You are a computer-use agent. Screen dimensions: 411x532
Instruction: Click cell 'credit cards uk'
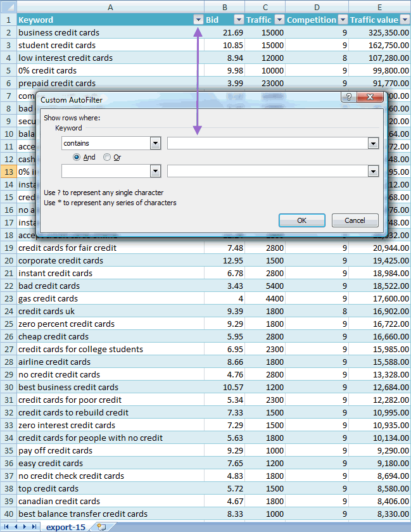click(x=110, y=311)
